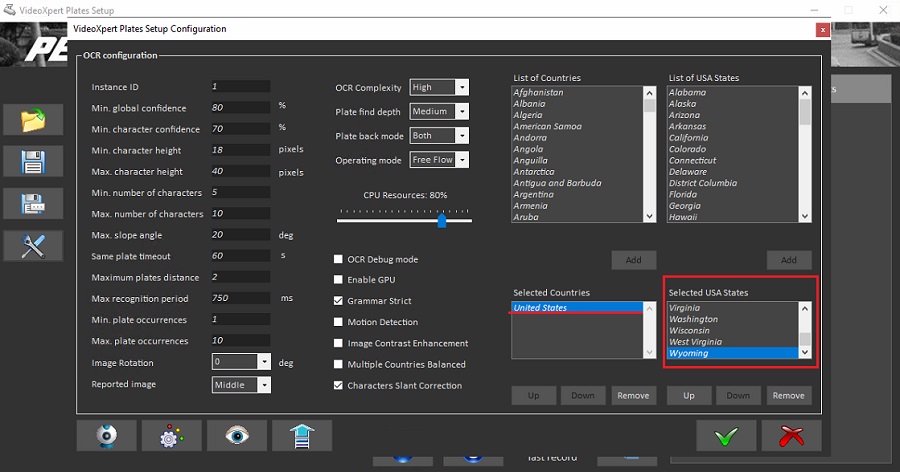Open the OCR Complexity dropdown
The width and height of the screenshot is (900, 472).
click(462, 87)
